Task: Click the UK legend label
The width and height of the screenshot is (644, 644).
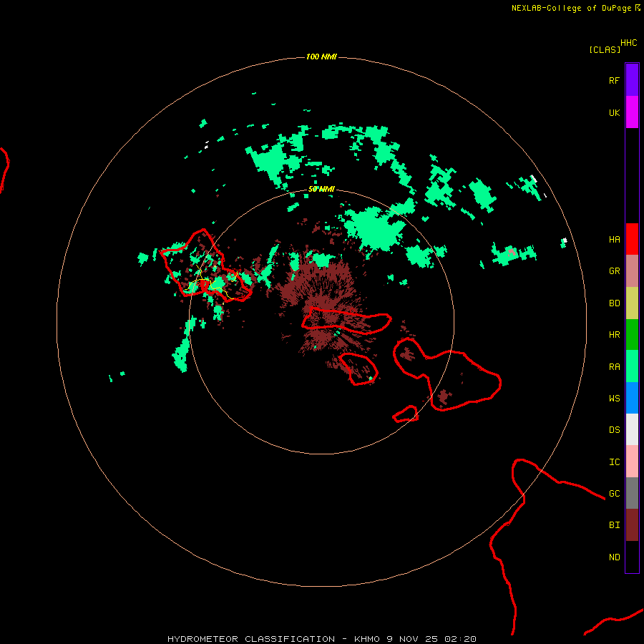Action: tap(614, 112)
